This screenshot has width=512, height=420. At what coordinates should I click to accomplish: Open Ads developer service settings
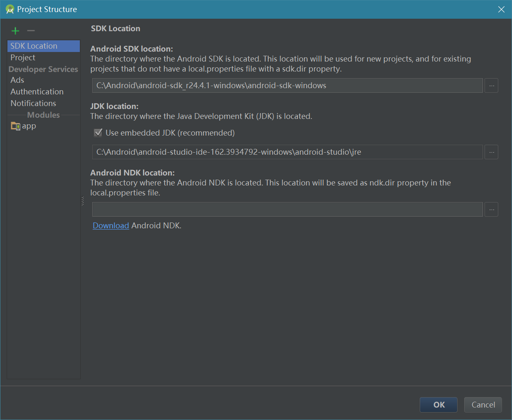click(x=17, y=80)
